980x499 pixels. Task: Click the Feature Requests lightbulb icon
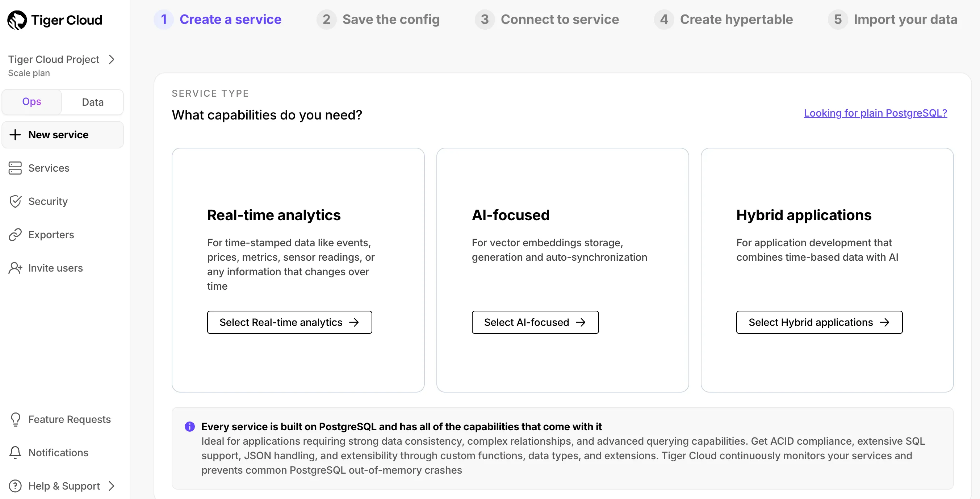pos(15,419)
